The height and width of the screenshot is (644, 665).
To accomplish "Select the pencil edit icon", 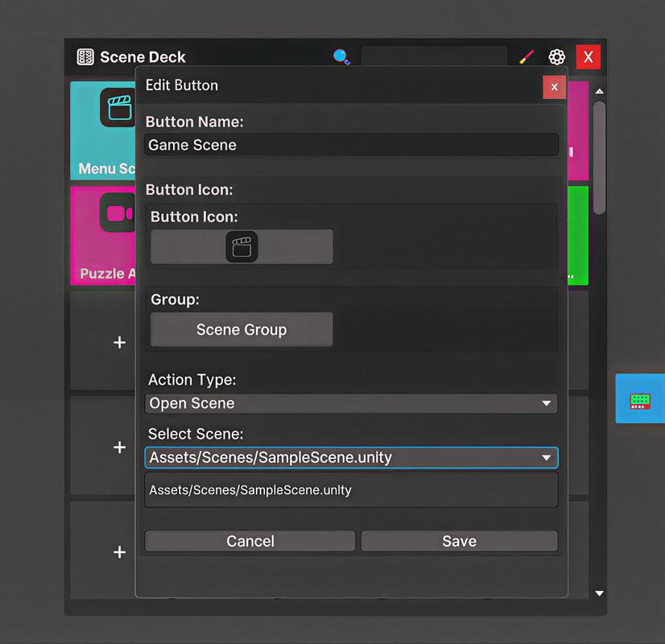I will (527, 56).
